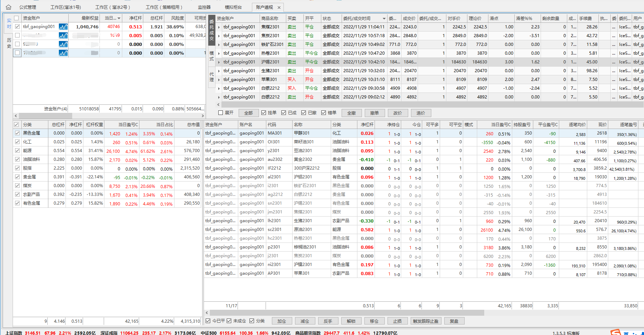Uncheck the 黑色金属 category checkbox
644x335 pixels.
(17, 133)
